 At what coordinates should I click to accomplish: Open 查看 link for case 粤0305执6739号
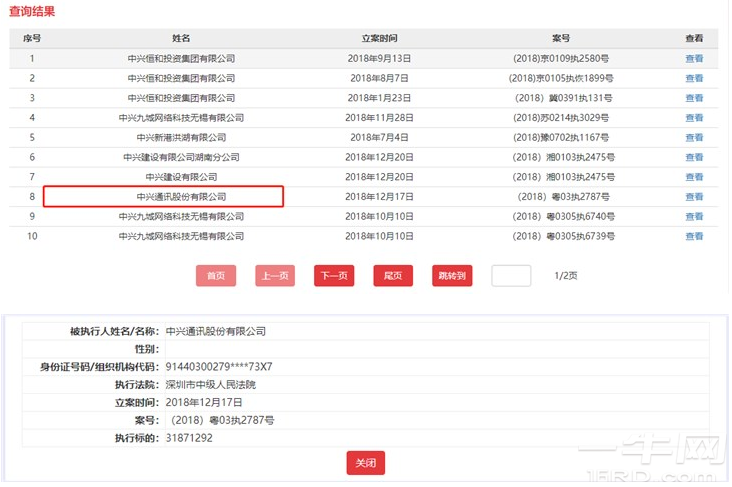(x=694, y=236)
